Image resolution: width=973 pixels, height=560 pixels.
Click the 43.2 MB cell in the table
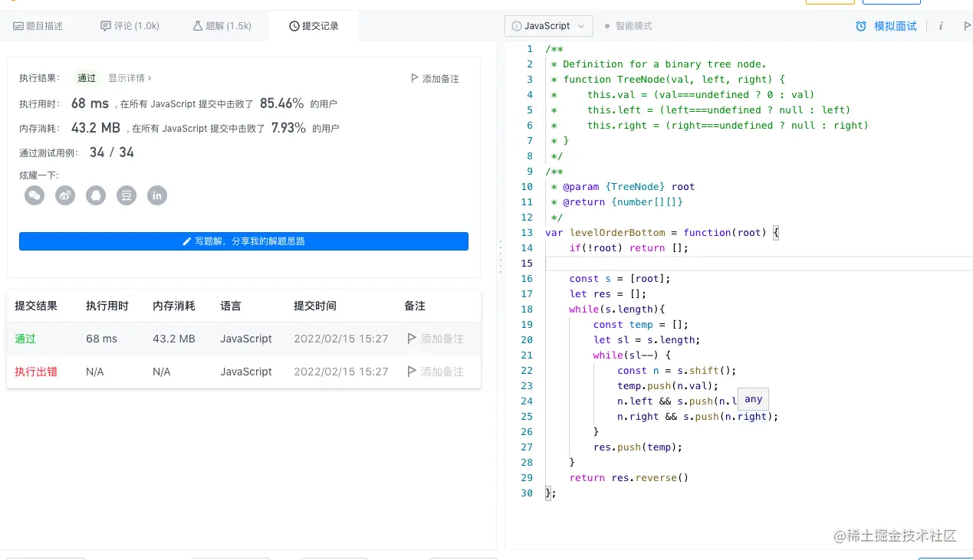[174, 339]
